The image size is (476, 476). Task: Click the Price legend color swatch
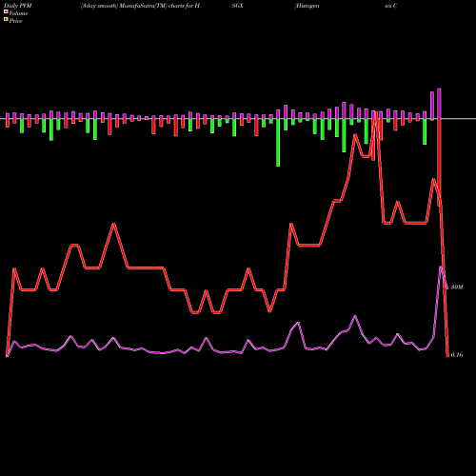tap(6, 20)
